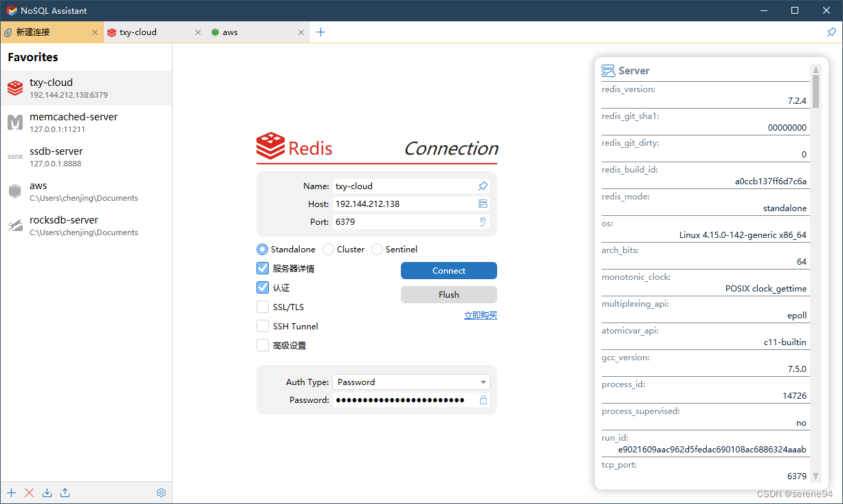Image resolution: width=843 pixels, height=504 pixels.
Task: Select txy-cloud in the Favorites list
Action: (86, 88)
